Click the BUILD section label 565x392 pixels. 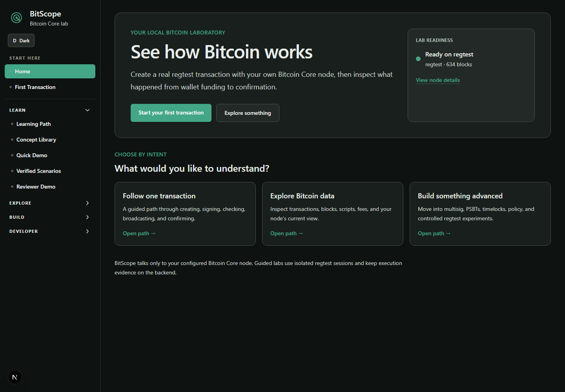point(17,217)
